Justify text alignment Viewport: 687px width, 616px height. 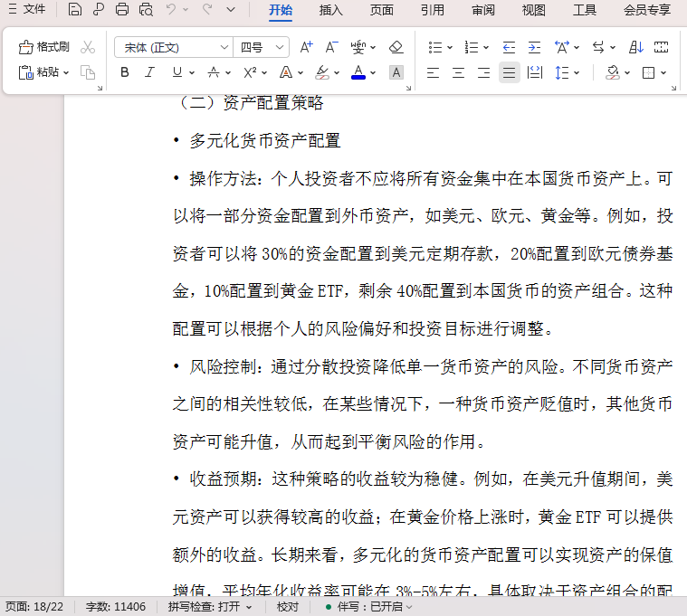click(x=509, y=72)
